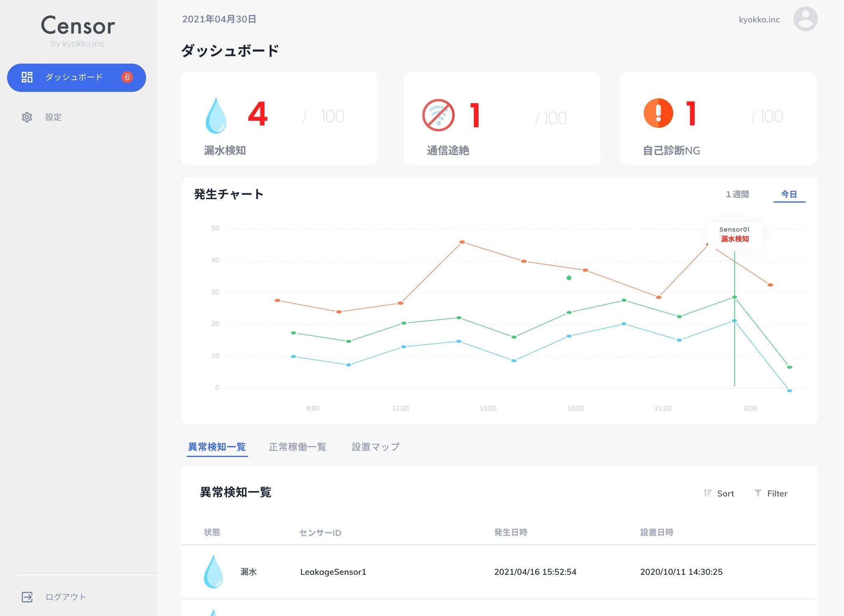Click the 状態 column header

tap(212, 532)
